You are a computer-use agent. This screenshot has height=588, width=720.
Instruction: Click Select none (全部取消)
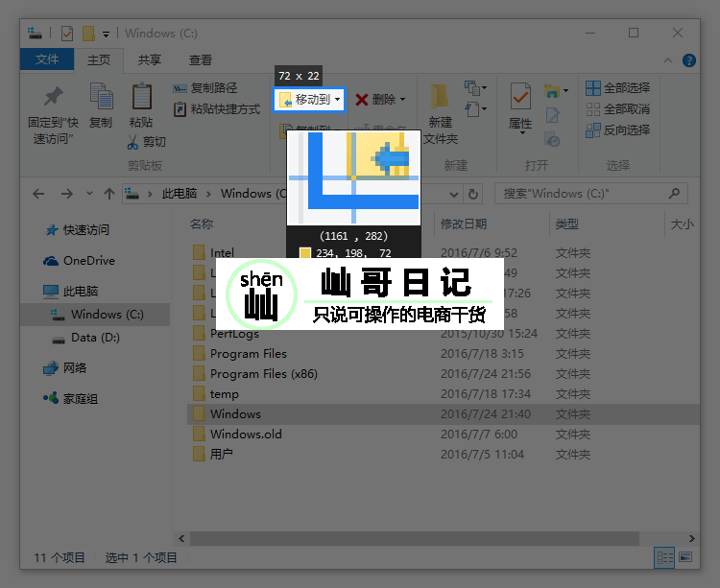coord(617,109)
